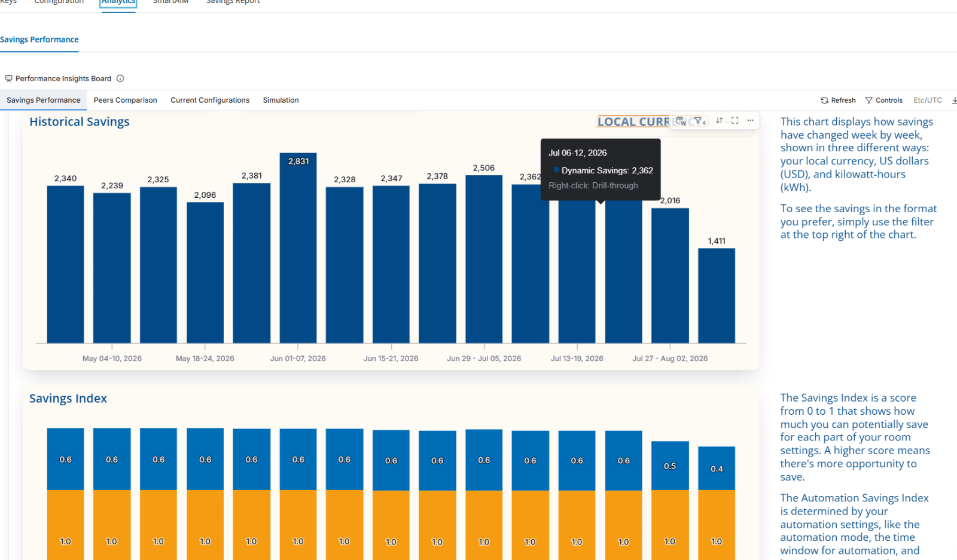The height and width of the screenshot is (560, 957).
Task: Click the Etc/UTC timezone label
Action: 928,100
